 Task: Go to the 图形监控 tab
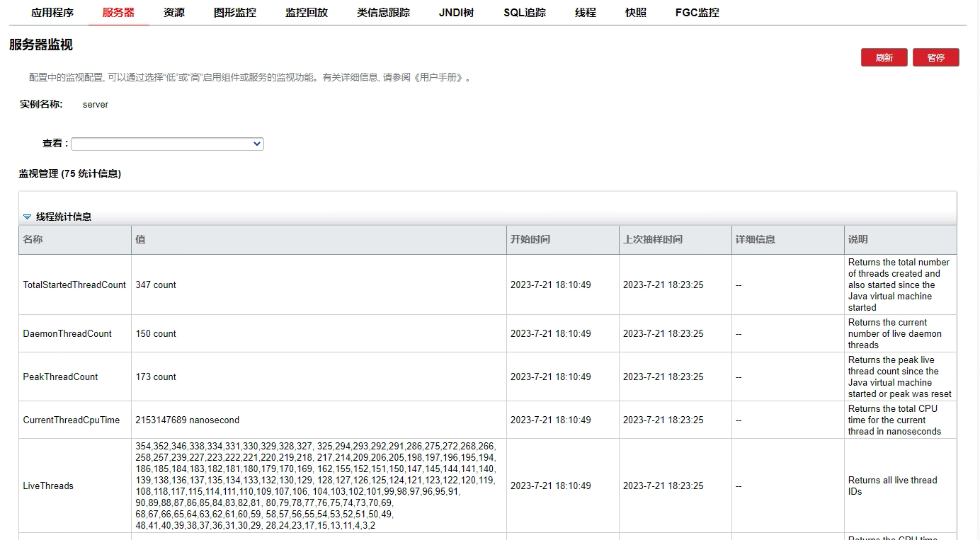[x=235, y=13]
